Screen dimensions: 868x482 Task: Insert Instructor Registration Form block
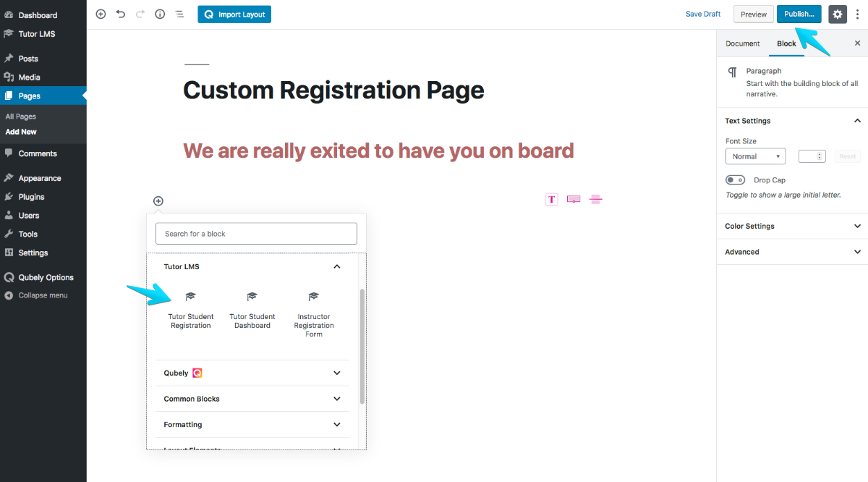click(x=314, y=315)
